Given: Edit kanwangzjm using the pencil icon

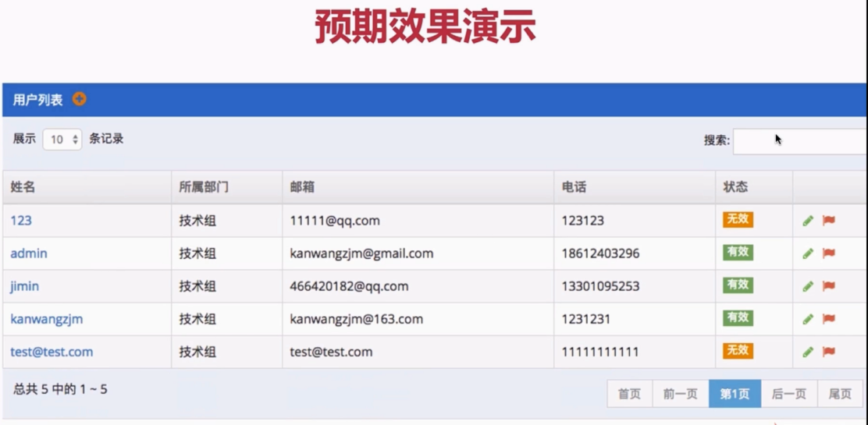Looking at the screenshot, I should pos(808,319).
